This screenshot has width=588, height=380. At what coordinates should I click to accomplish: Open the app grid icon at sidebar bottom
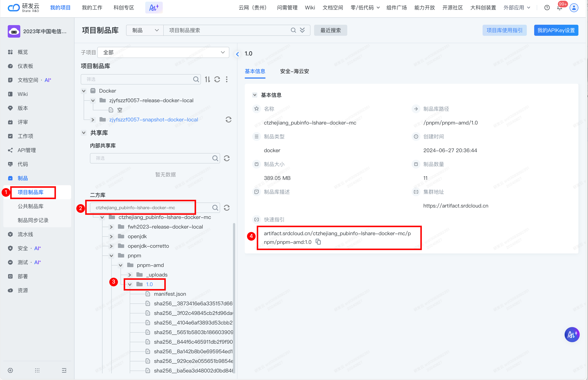[37, 370]
